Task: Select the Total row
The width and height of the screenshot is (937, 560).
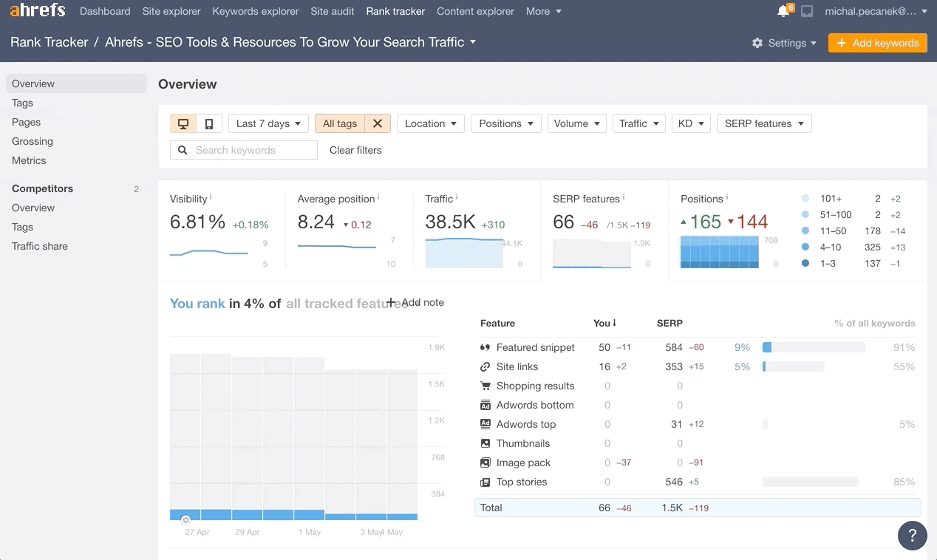Action: point(698,508)
